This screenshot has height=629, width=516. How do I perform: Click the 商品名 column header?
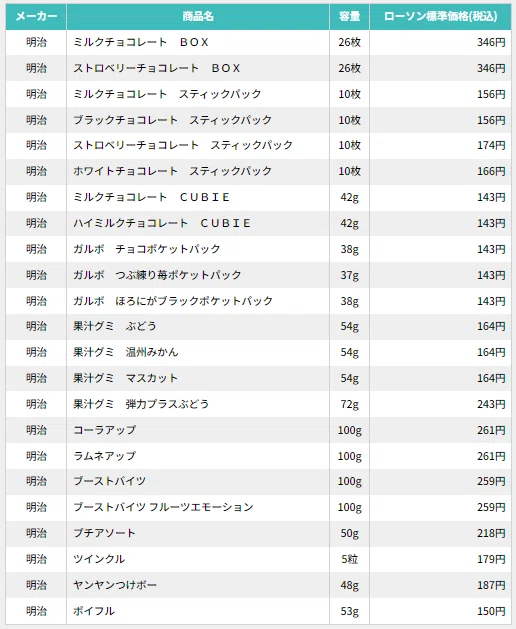coord(198,16)
